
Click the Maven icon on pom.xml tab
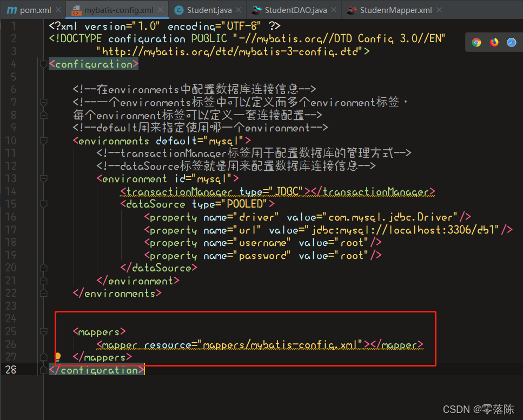coord(12,10)
